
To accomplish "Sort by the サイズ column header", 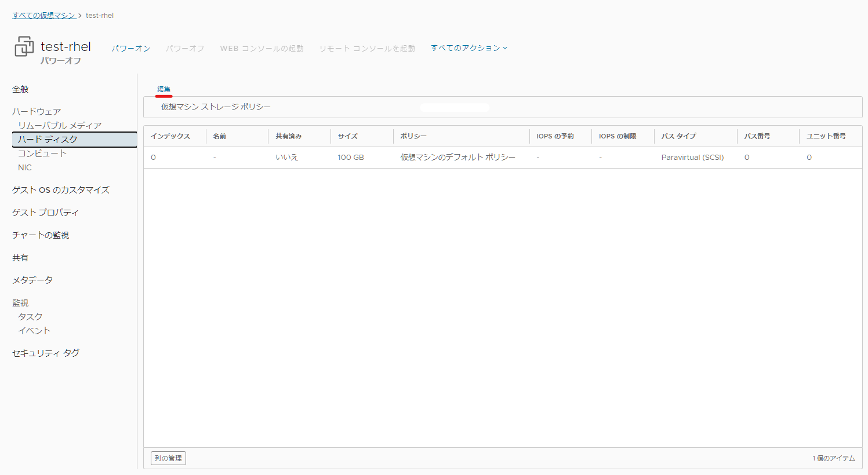I will point(348,136).
